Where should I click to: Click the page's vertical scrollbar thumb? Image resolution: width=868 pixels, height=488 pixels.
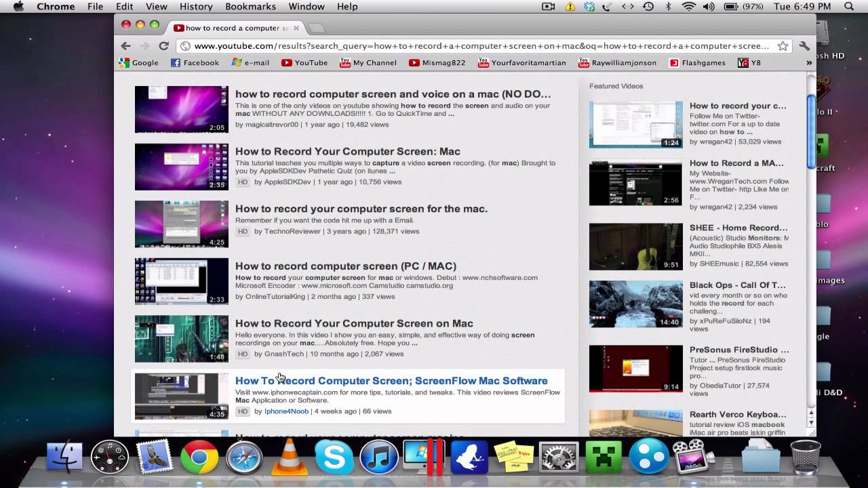pos(811,131)
